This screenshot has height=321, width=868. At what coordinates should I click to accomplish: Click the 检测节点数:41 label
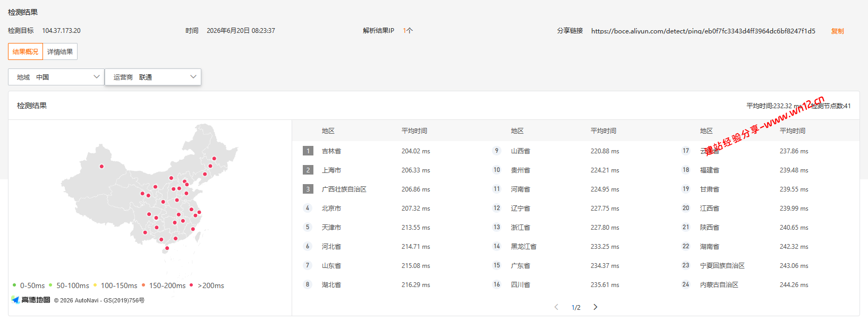pos(831,106)
